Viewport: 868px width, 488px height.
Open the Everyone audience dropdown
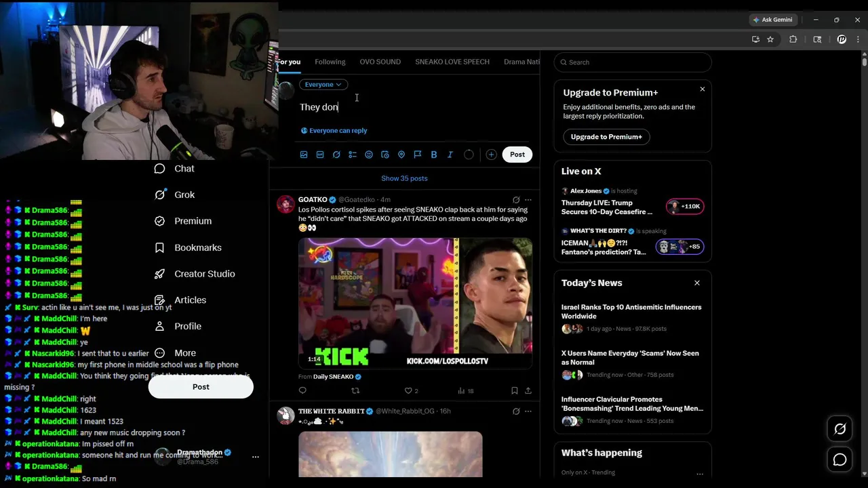(323, 85)
